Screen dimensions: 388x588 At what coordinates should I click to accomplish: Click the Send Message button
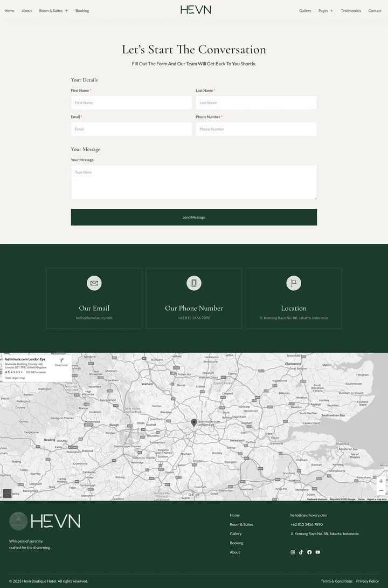tap(194, 217)
